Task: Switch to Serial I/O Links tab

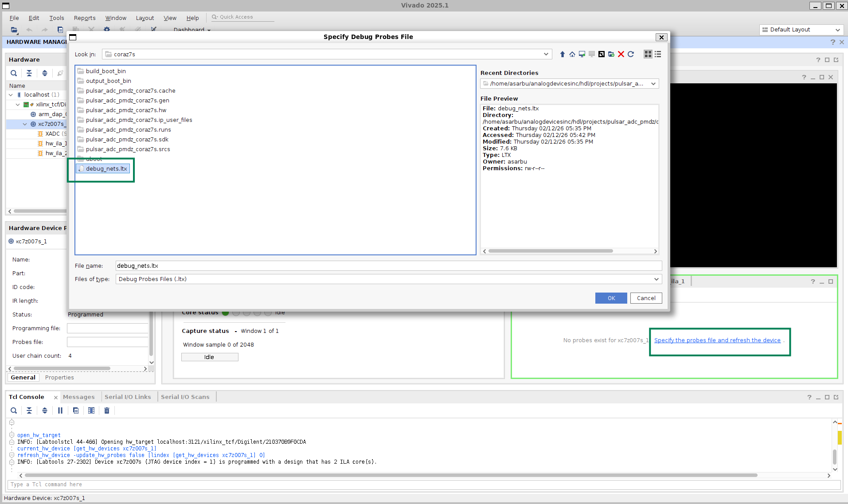Action: 128,397
